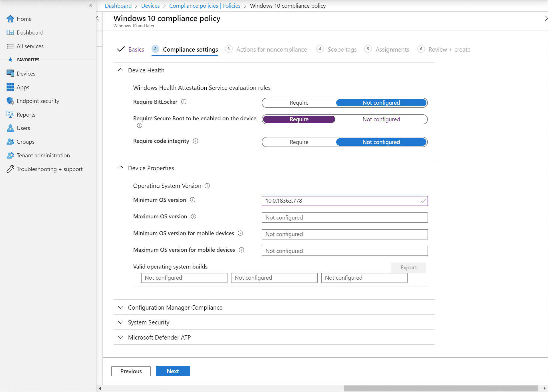548x392 pixels.
Task: Open Troubleshooting + support
Action: (50, 169)
